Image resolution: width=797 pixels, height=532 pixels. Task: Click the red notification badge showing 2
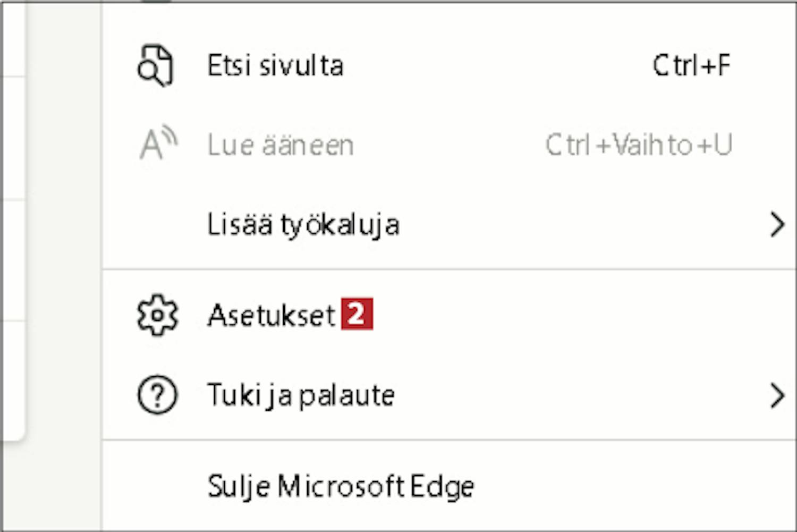pos(357,314)
